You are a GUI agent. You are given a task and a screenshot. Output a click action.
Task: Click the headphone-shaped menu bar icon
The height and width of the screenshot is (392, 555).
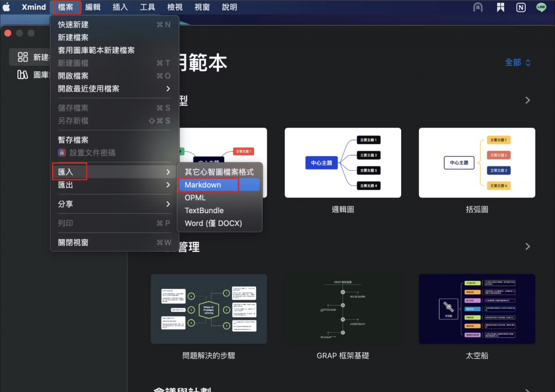[x=478, y=7]
